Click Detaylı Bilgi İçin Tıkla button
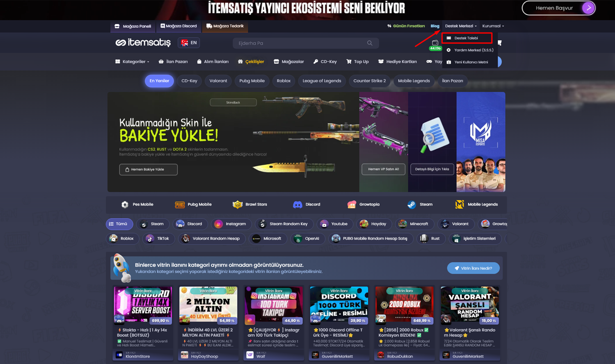The image size is (615, 364). (x=432, y=169)
